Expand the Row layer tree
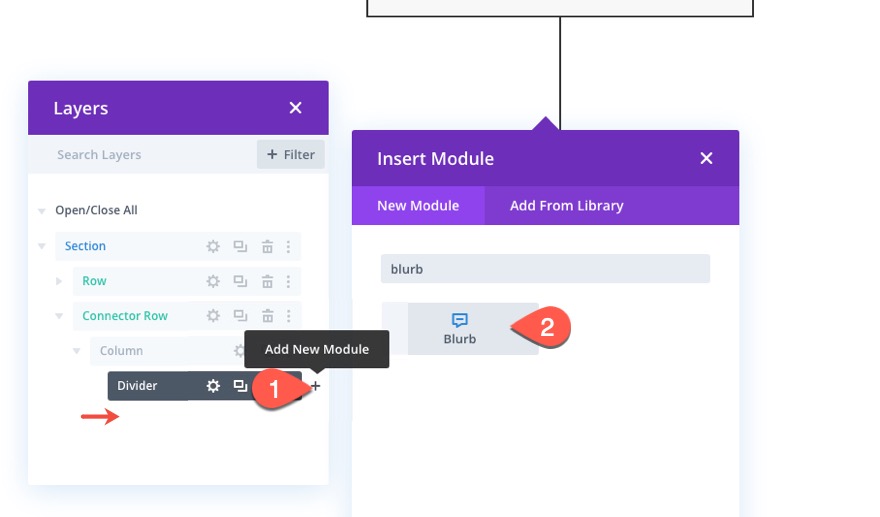880x517 pixels. [59, 281]
